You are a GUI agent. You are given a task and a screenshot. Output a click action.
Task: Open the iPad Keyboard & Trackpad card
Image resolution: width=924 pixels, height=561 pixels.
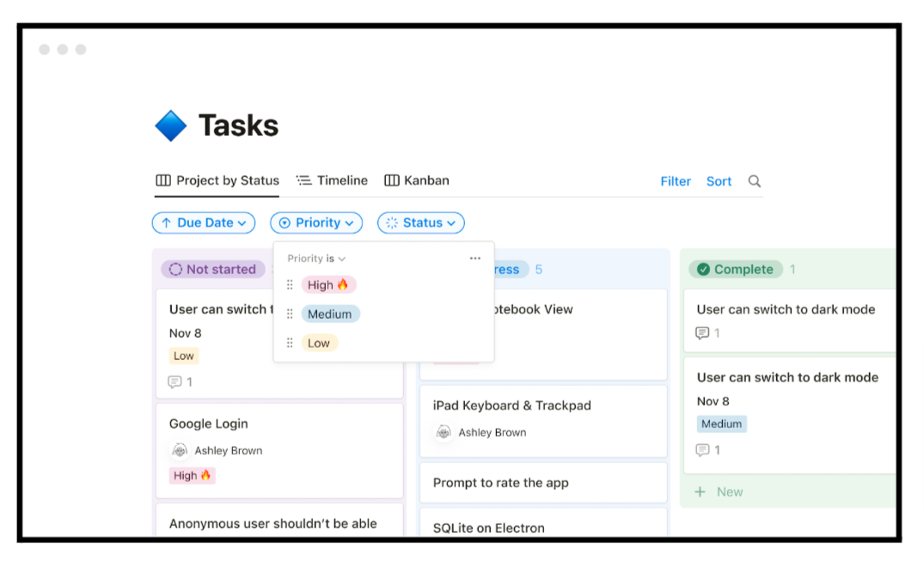click(x=512, y=406)
